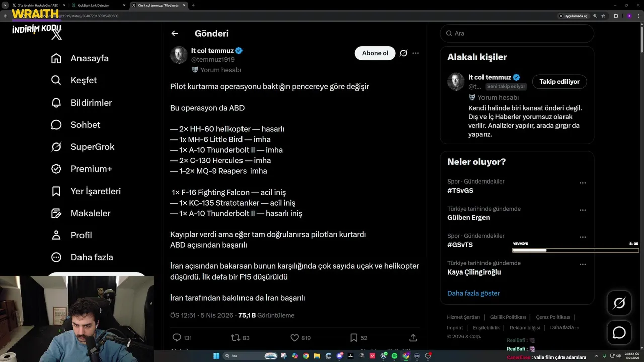The height and width of the screenshot is (362, 644).
Task: Focus the Ara search box
Action: (517, 33)
